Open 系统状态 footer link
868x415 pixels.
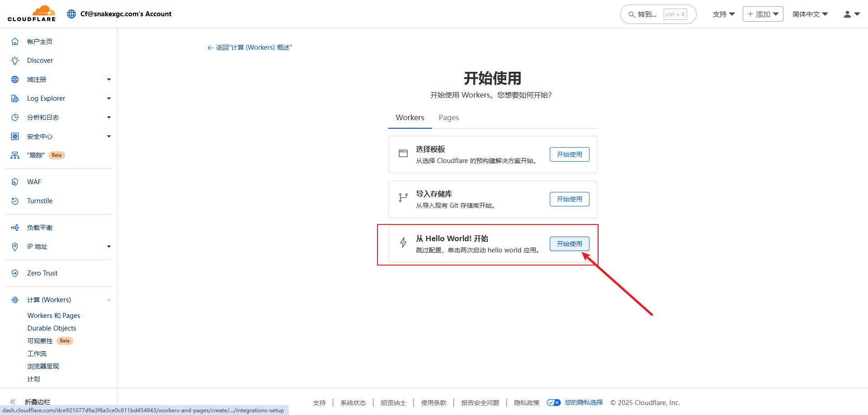353,403
